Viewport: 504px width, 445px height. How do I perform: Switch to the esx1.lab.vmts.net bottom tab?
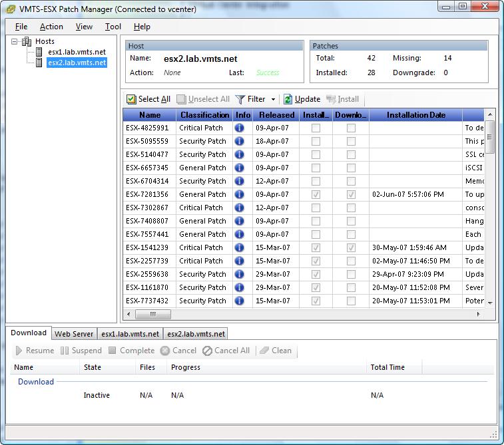[130, 334]
